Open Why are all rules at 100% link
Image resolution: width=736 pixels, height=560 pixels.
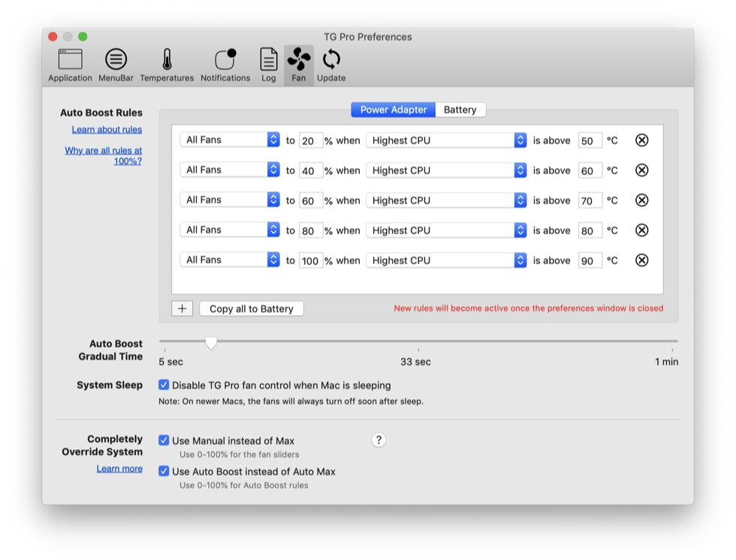[x=104, y=155]
